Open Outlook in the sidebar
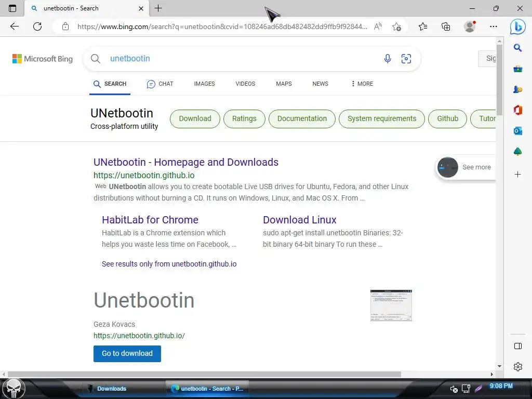532x399 pixels. (x=518, y=131)
